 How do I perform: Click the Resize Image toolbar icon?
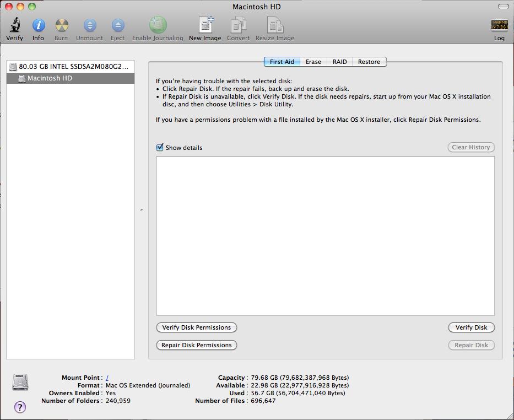pos(275,25)
